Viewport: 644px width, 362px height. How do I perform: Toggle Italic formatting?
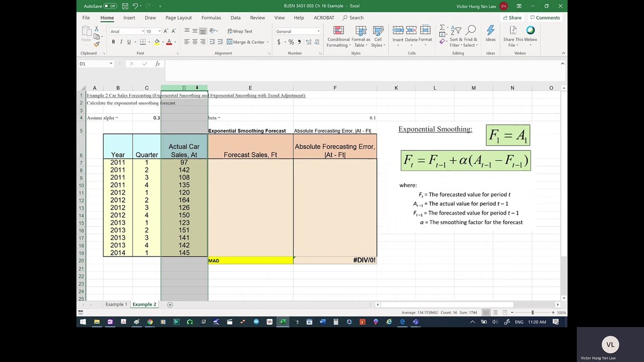(x=121, y=42)
